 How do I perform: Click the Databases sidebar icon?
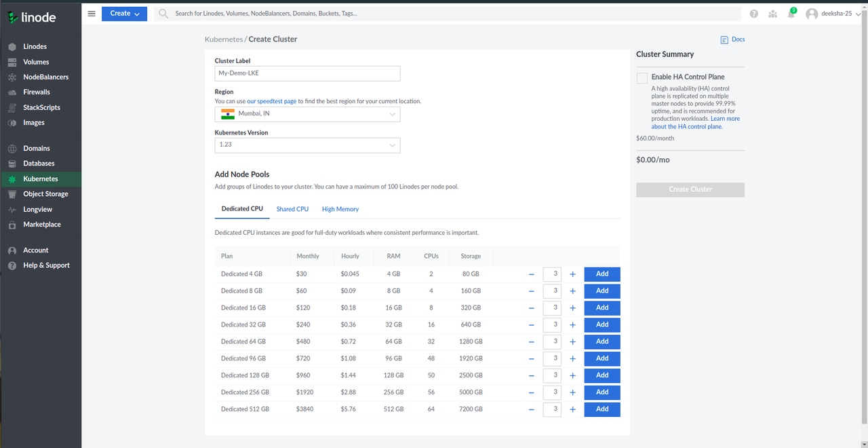point(12,164)
